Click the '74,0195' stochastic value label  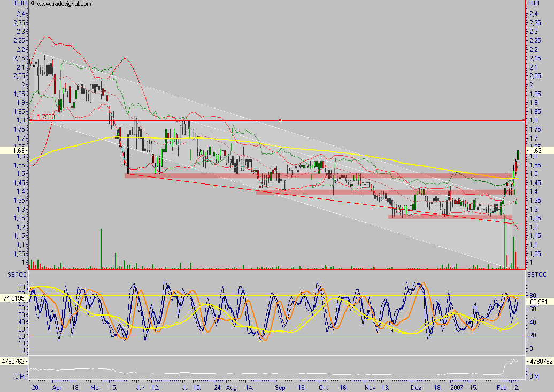pos(14,298)
